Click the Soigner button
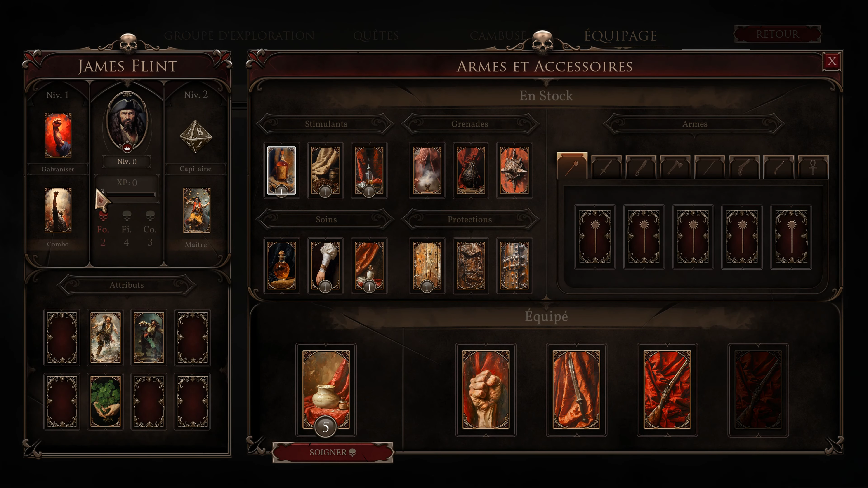Image resolution: width=868 pixels, height=488 pixels. pyautogui.click(x=333, y=452)
